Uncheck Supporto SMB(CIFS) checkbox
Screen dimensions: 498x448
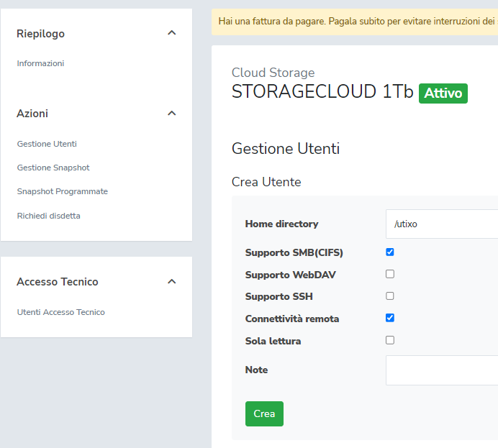[x=390, y=252]
